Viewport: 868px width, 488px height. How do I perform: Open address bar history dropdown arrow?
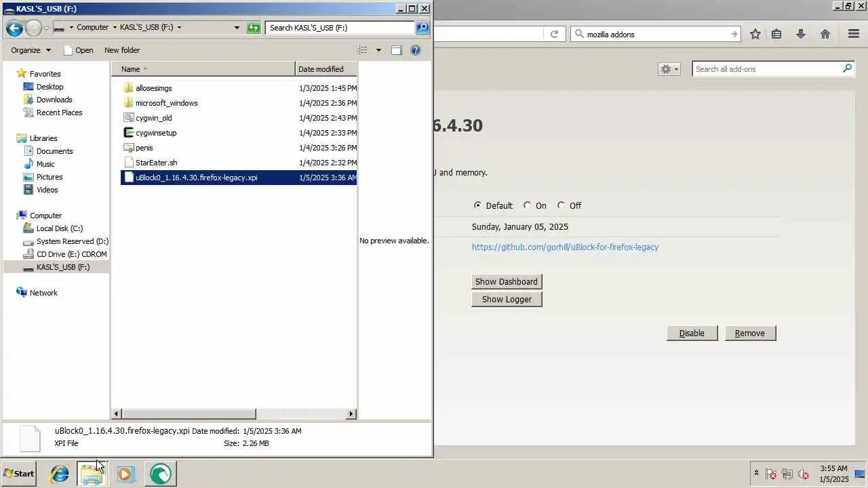[x=237, y=28]
